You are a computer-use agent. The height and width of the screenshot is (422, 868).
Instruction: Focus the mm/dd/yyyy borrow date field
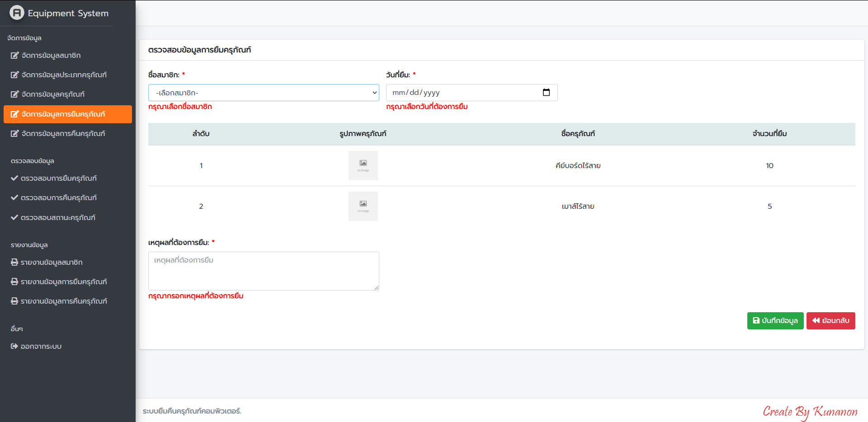461,93
